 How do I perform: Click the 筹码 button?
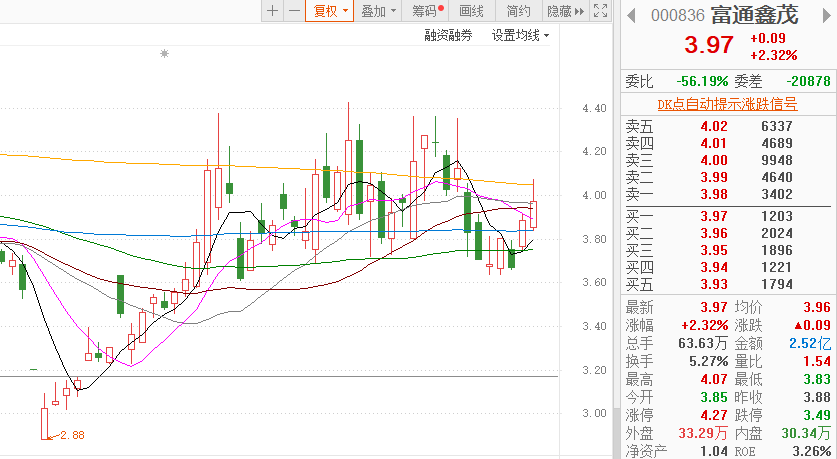(425, 11)
